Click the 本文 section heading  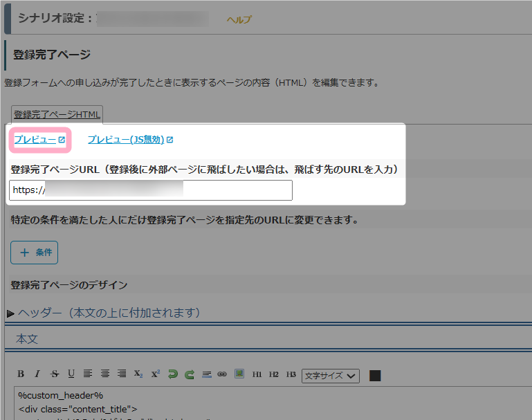click(x=27, y=339)
